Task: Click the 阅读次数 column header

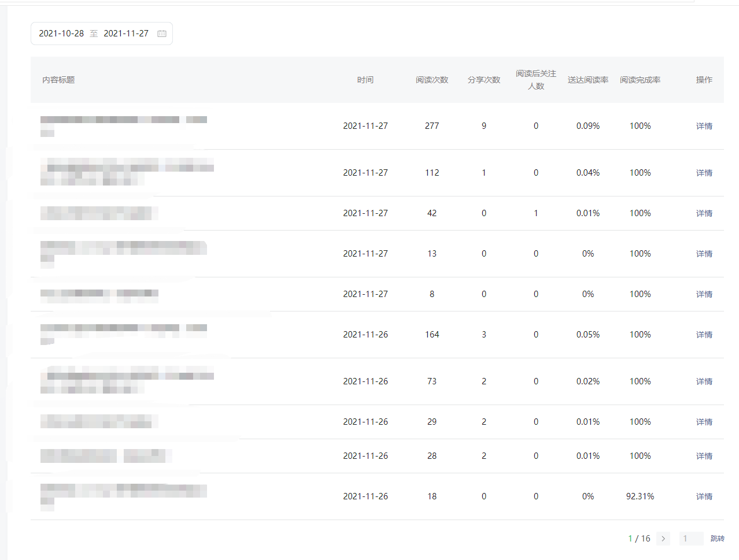Action: (432, 80)
